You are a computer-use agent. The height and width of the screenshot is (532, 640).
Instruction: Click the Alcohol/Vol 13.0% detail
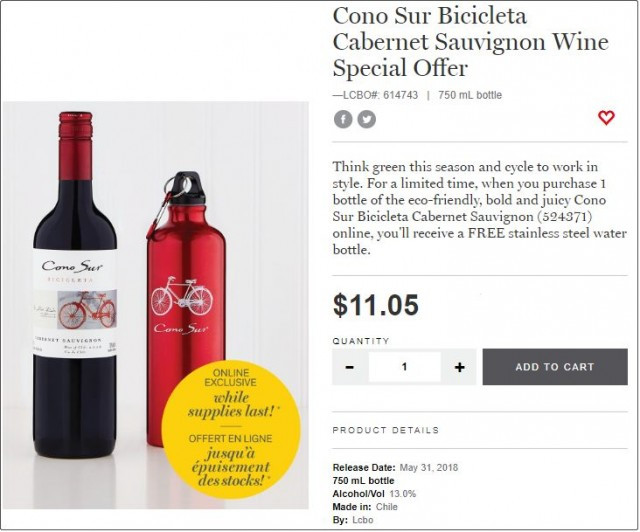[x=374, y=494]
